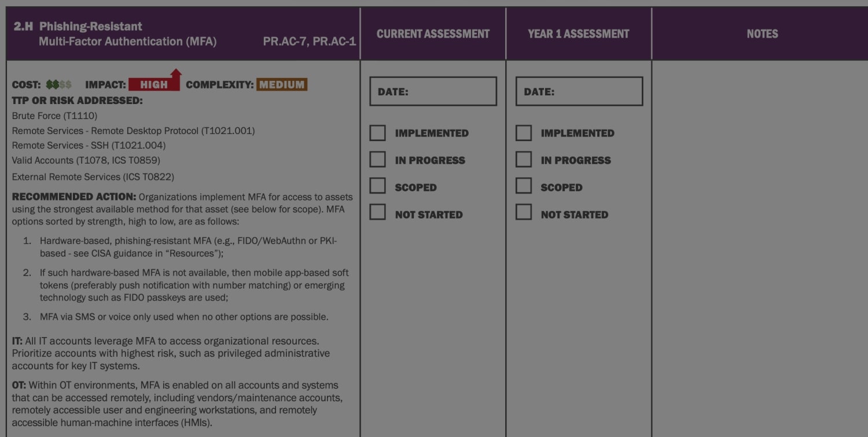Mark SCOPED checkbox under Year 1 Assessment
The image size is (868, 437).
pos(523,186)
